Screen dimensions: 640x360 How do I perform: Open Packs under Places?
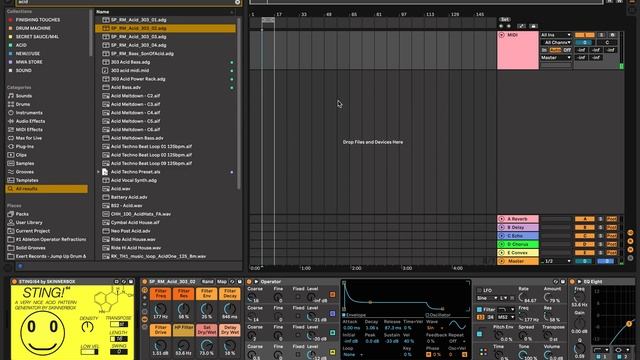click(x=22, y=214)
